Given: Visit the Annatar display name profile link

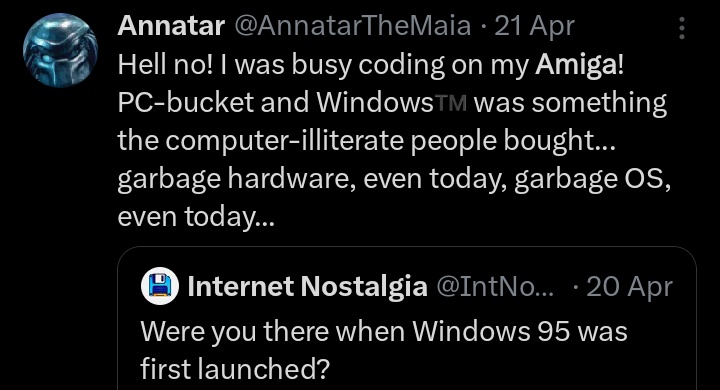Looking at the screenshot, I should coord(171,26).
